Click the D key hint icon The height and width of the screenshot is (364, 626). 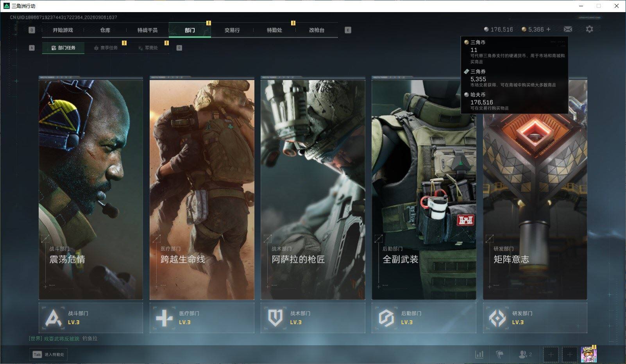tap(179, 48)
